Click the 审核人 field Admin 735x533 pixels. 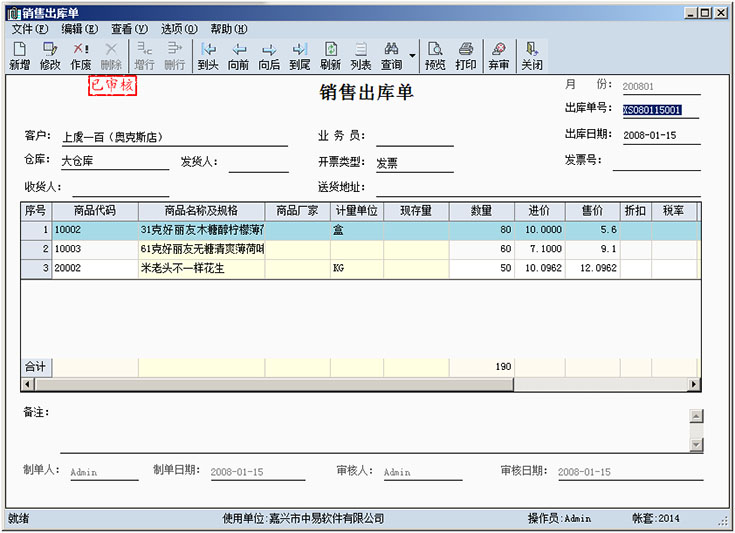422,473
